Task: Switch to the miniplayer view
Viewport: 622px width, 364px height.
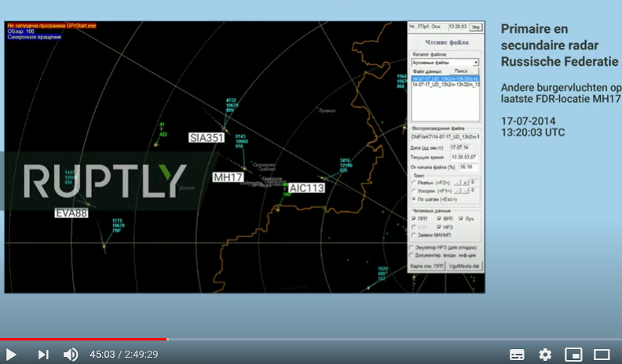Action: [573, 355]
